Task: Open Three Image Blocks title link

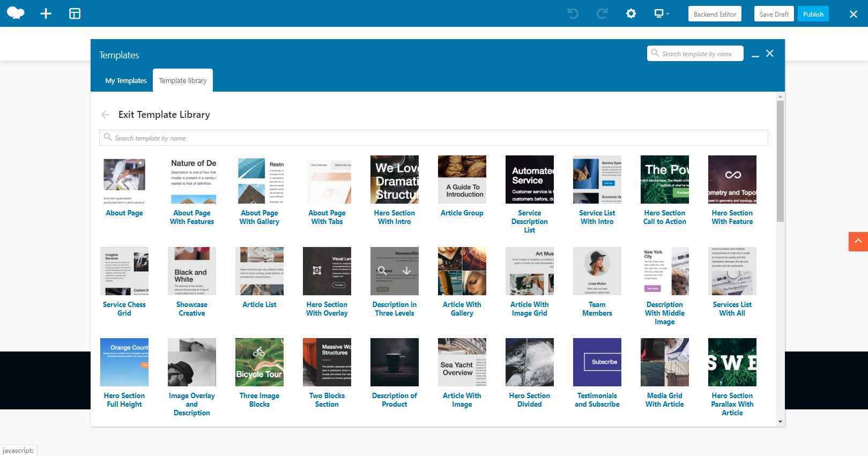Action: coord(259,400)
